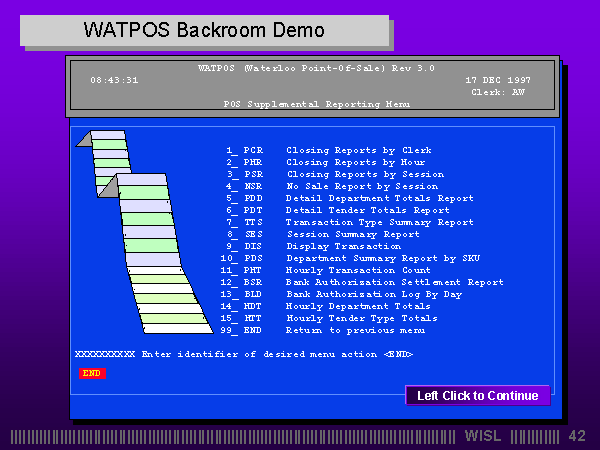Open PDT Detail Tender Totals Report

[330, 210]
